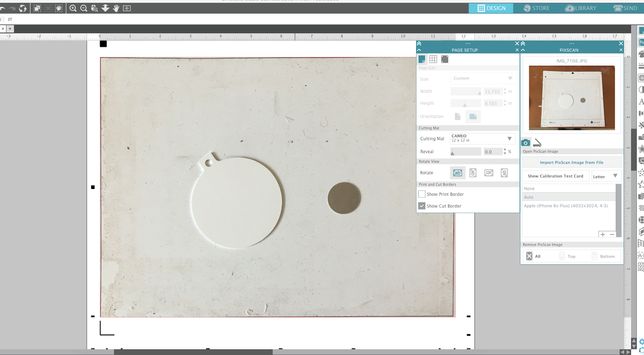The image size is (644, 355).
Task: Close the PixScan panel with its X
Action: coord(621,50)
